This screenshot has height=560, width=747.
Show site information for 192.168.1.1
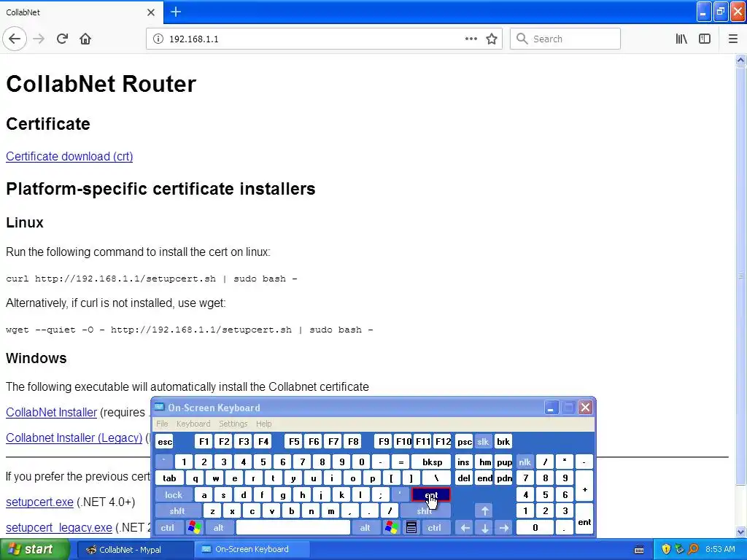click(x=158, y=39)
